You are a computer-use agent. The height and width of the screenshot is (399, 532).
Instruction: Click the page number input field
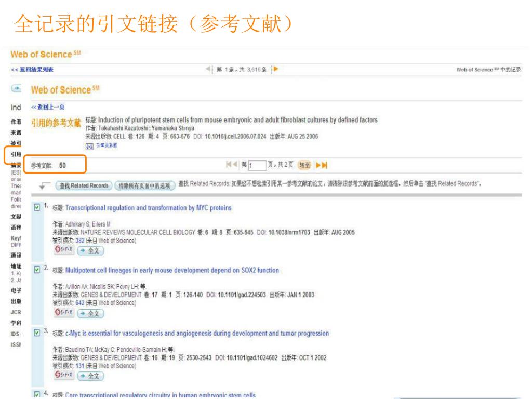coord(257,165)
